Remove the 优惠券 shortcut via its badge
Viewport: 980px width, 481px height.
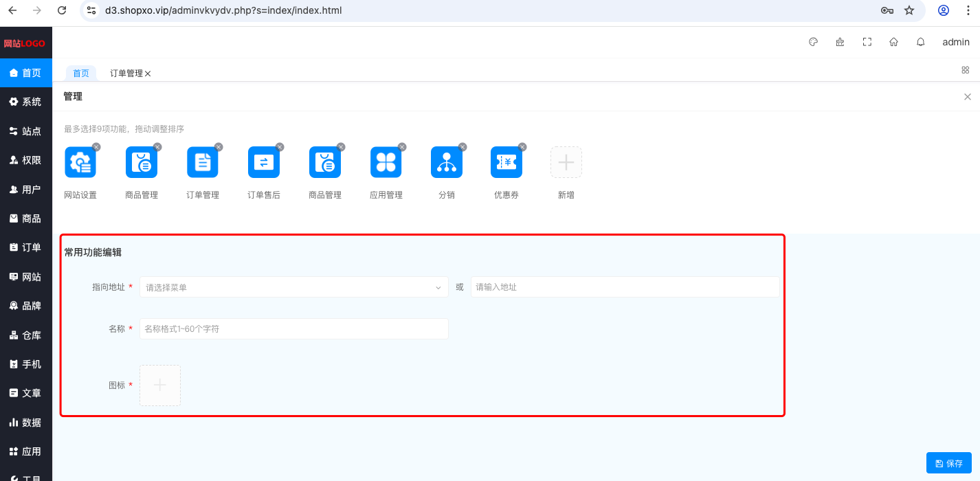522,146
